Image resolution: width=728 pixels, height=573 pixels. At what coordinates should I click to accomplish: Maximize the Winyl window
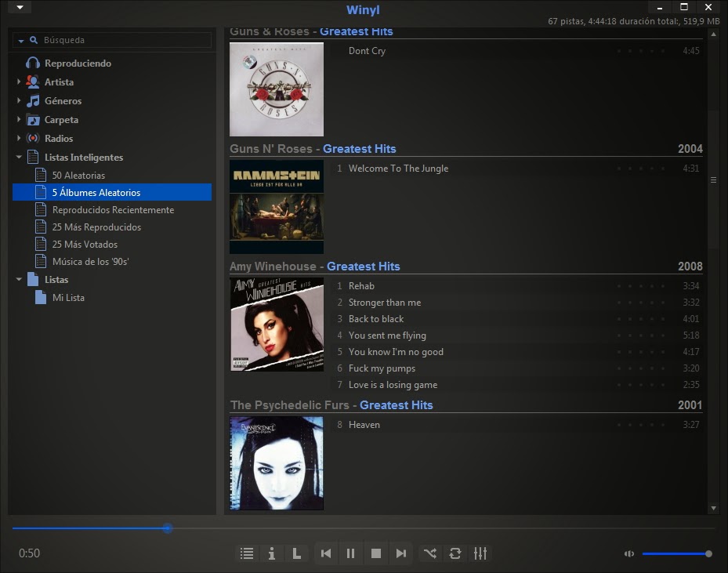pos(684,7)
